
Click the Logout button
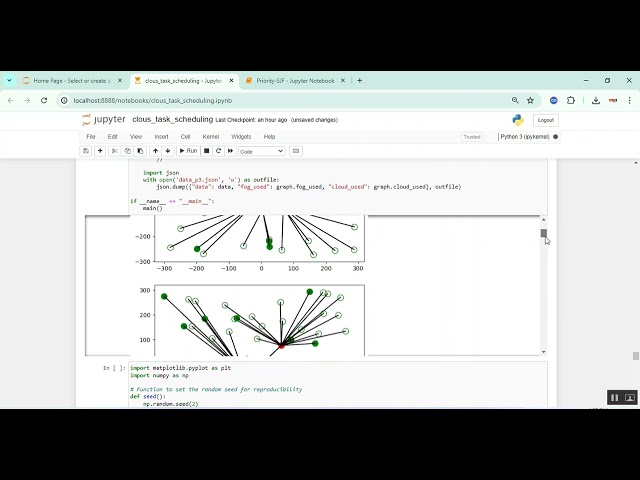click(x=546, y=120)
